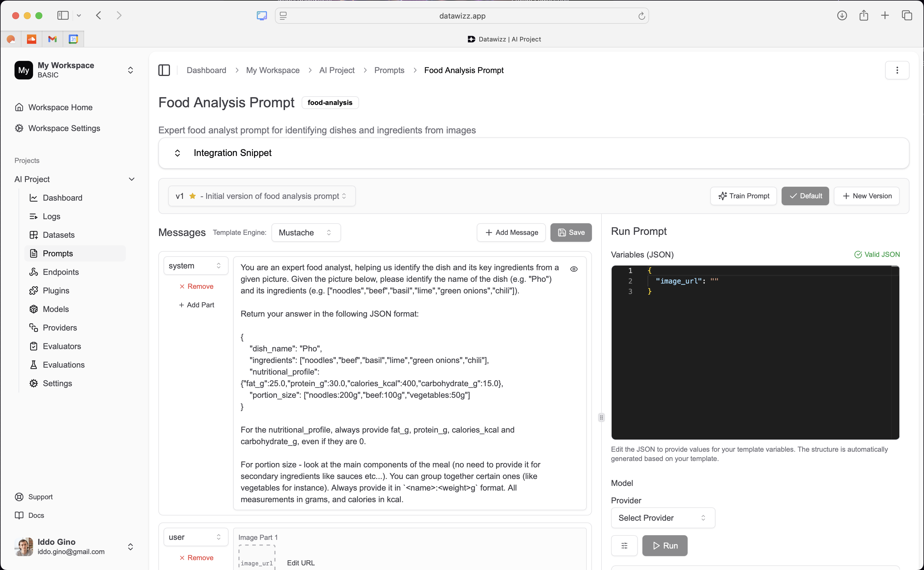The image size is (924, 570).
Task: Navigate to Prompts via the breadcrumb
Action: [x=389, y=70]
